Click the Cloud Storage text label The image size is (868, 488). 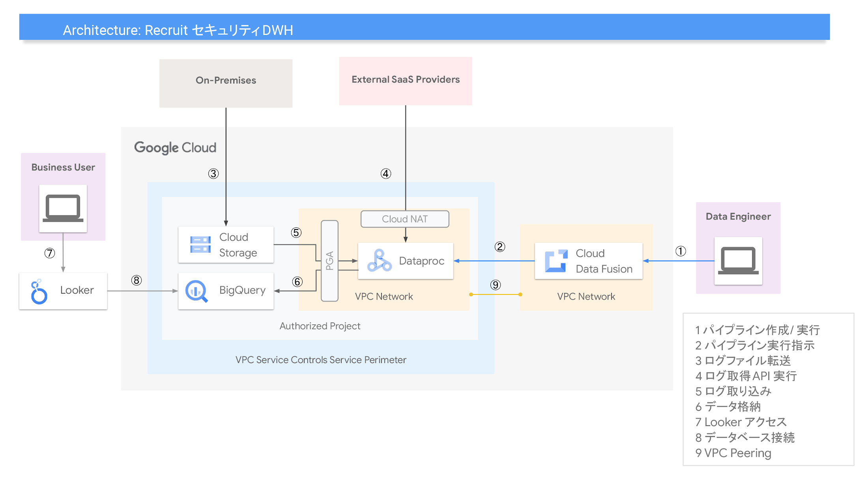pyautogui.click(x=238, y=245)
